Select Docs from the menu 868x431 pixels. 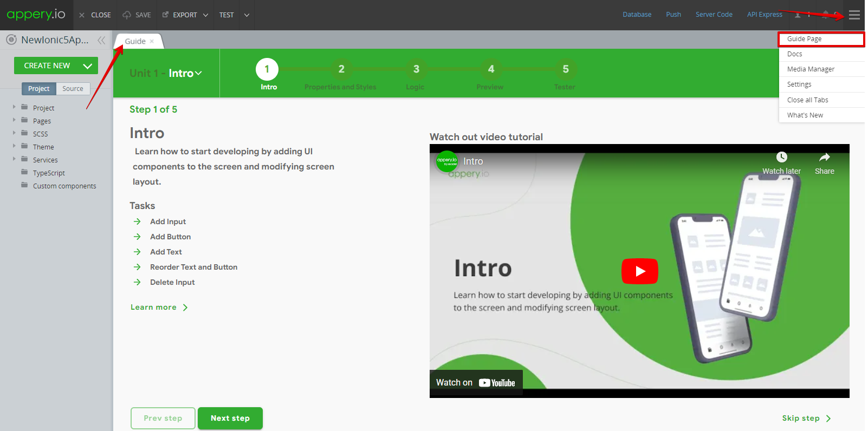(x=821, y=54)
